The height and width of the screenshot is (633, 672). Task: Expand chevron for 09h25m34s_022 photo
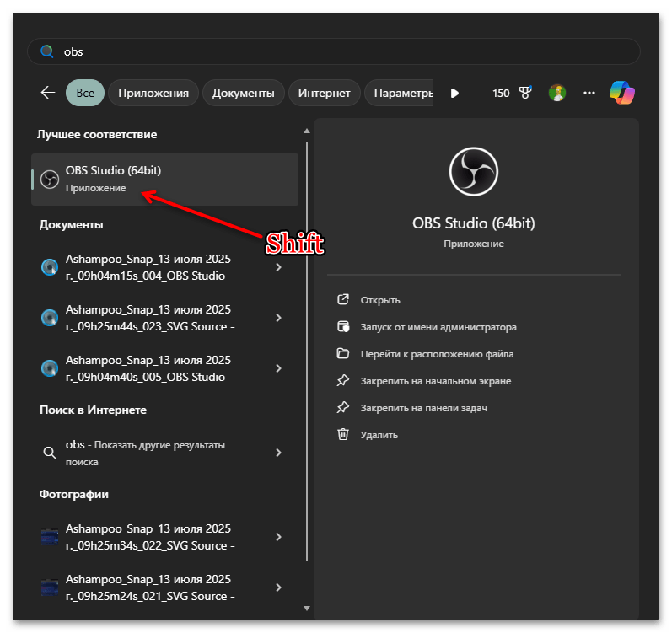pos(278,537)
